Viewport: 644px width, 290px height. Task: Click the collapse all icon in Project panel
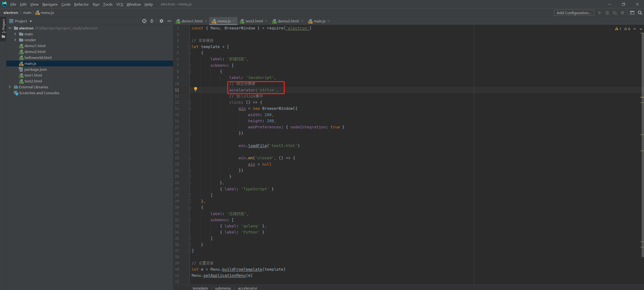point(152,21)
